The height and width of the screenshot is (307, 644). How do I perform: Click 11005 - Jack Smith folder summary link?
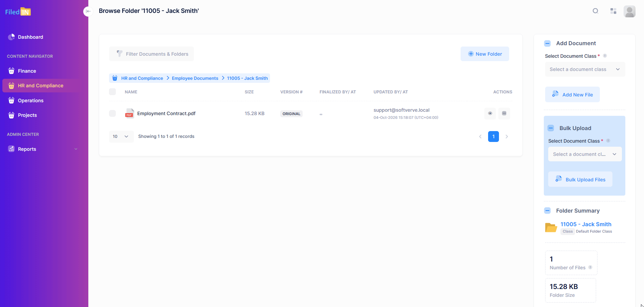pyautogui.click(x=586, y=224)
